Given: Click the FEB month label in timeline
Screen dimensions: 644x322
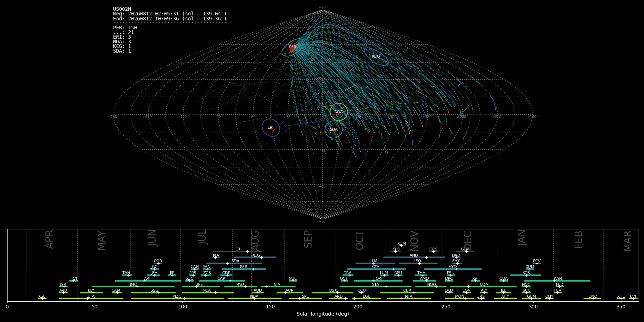Looking at the screenshot, I should 579,240.
